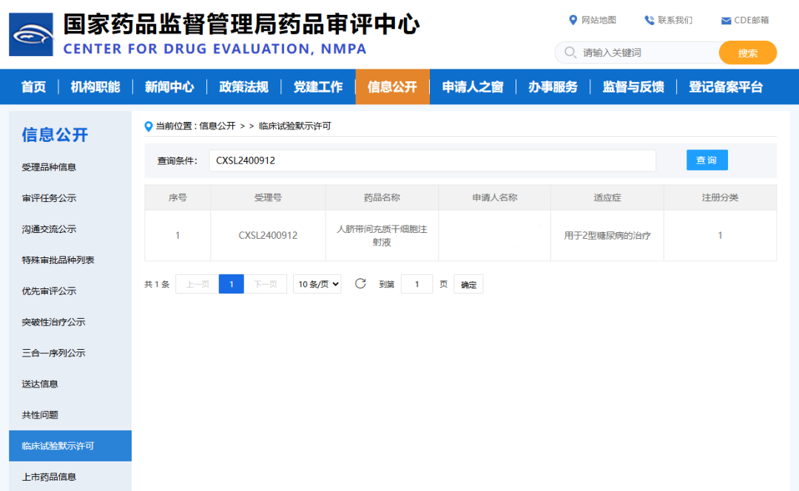This screenshot has width=799, height=491.
Task: Open 上市药品信息 in the sidebar
Action: click(49, 477)
